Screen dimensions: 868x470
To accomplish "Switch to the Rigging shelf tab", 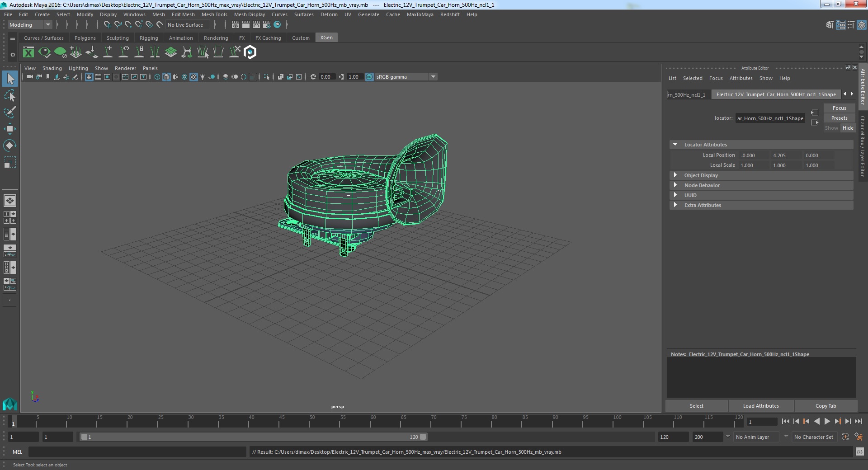I will click(x=149, y=38).
